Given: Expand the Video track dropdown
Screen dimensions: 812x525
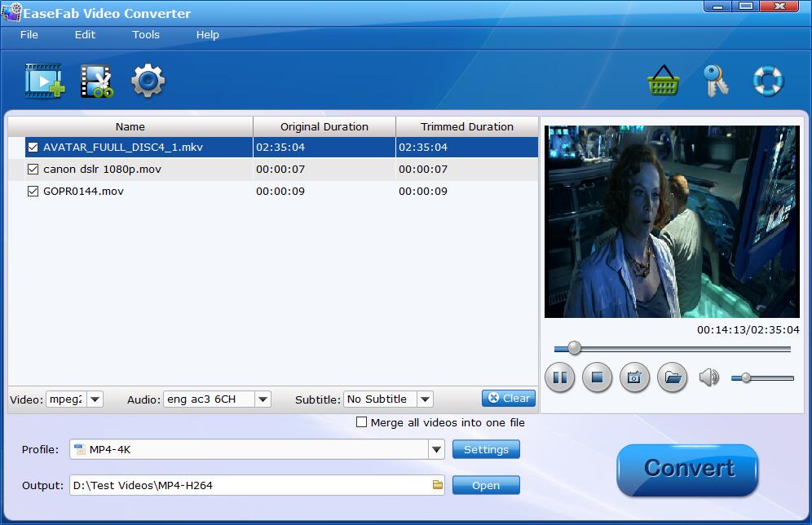Looking at the screenshot, I should (95, 399).
